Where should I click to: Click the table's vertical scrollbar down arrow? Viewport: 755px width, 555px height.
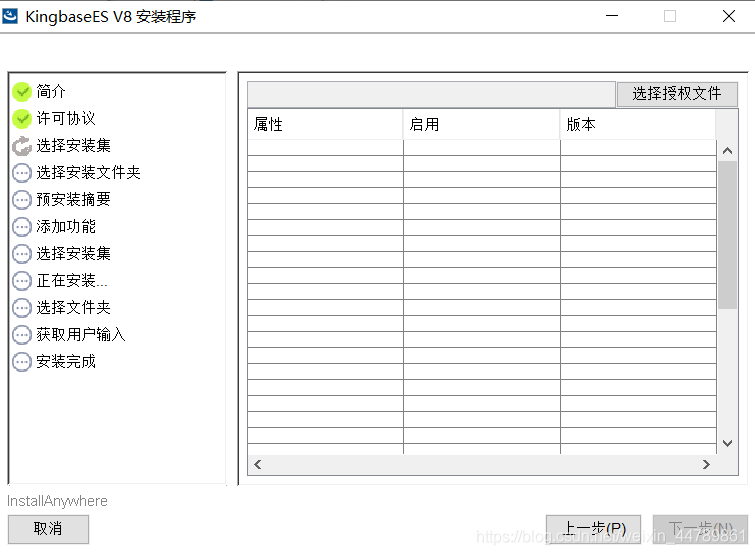[728, 443]
